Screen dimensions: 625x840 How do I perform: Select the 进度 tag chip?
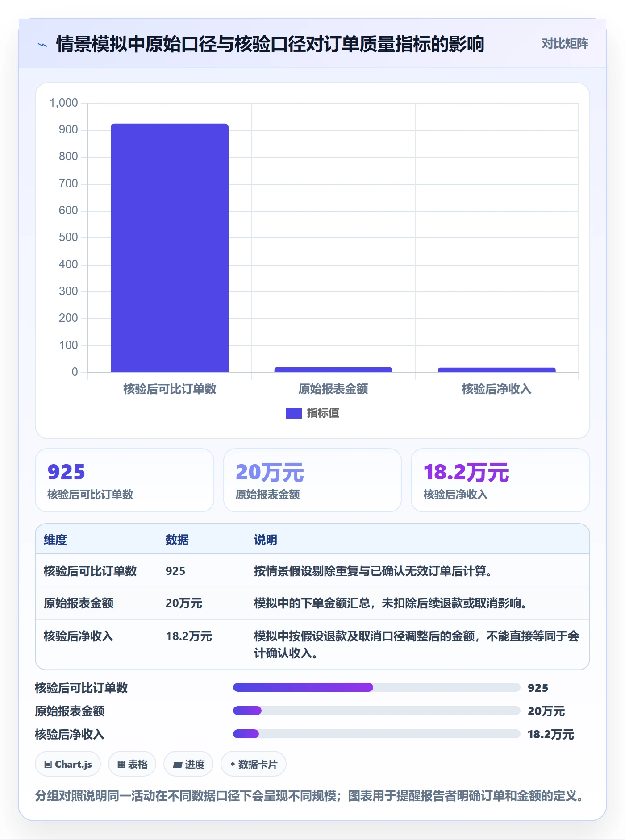(188, 764)
